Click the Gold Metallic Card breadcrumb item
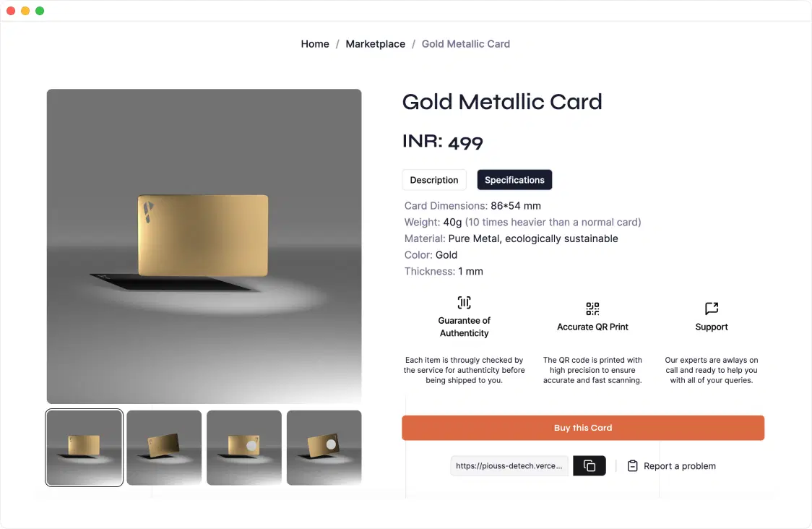The image size is (812, 529). pos(465,44)
